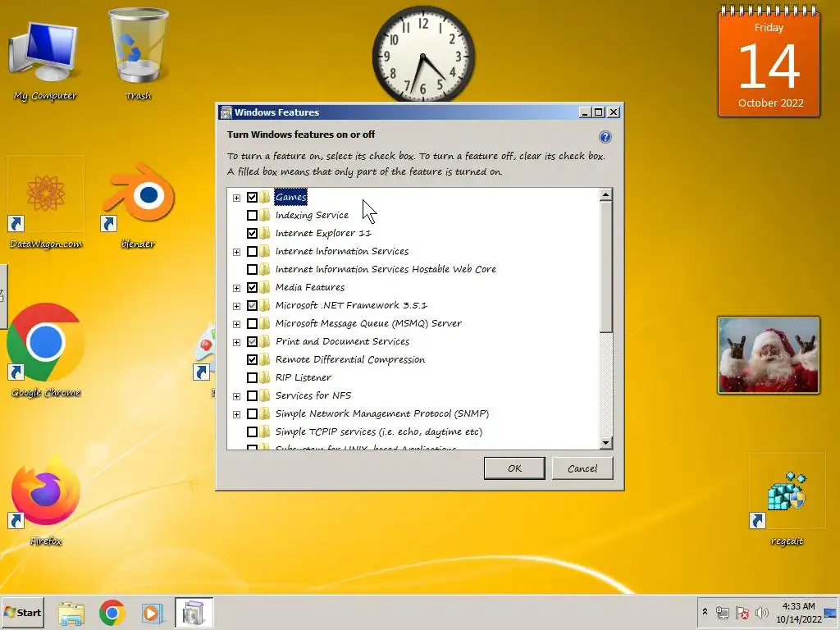Open the volume speaker tray icon
Screen dimensions: 840x630
pyautogui.click(x=761, y=612)
